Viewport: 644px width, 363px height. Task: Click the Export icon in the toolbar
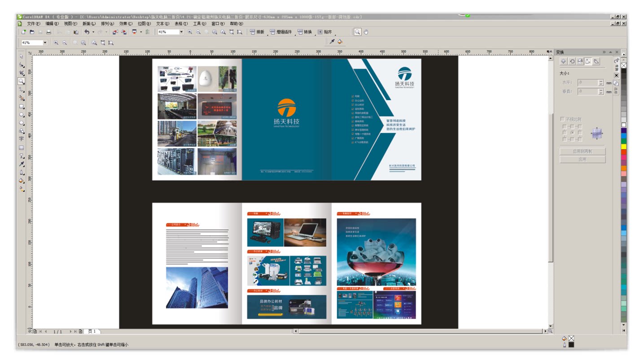point(123,32)
